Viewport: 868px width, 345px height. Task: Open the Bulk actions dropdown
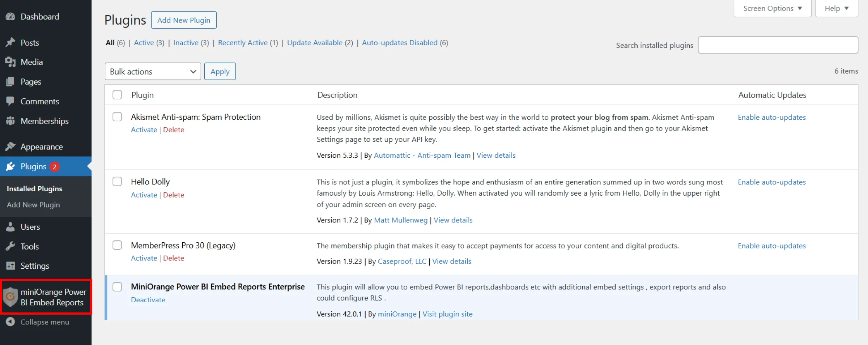(x=153, y=72)
